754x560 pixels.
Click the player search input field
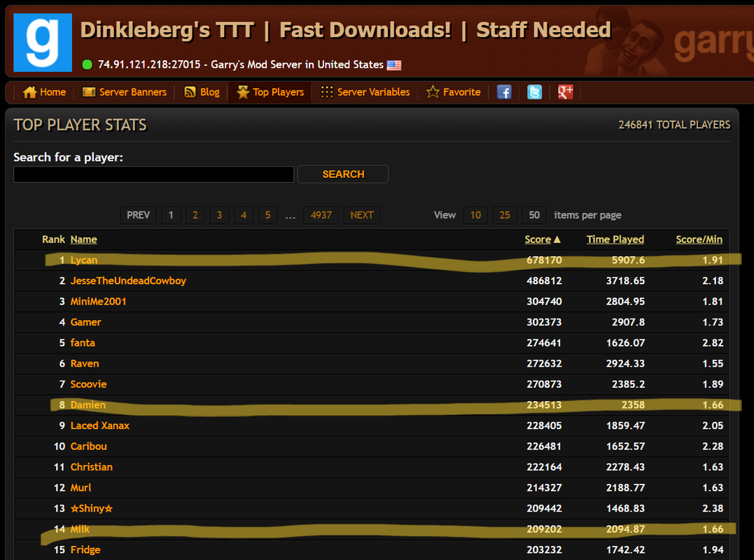[154, 174]
